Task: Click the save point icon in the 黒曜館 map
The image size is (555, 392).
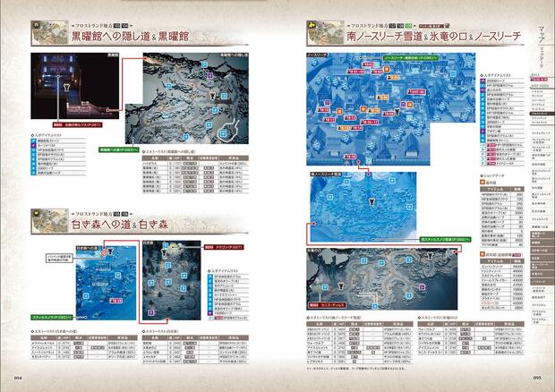Action: [x=66, y=88]
